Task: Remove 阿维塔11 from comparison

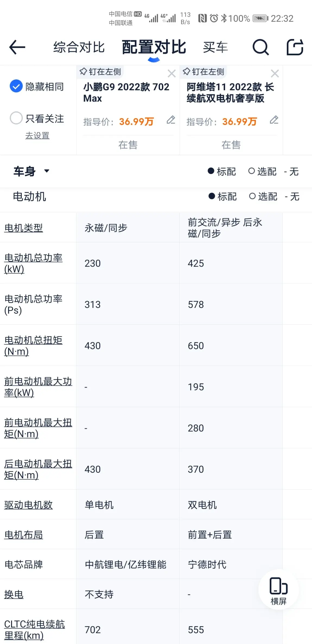Action: 275,73
